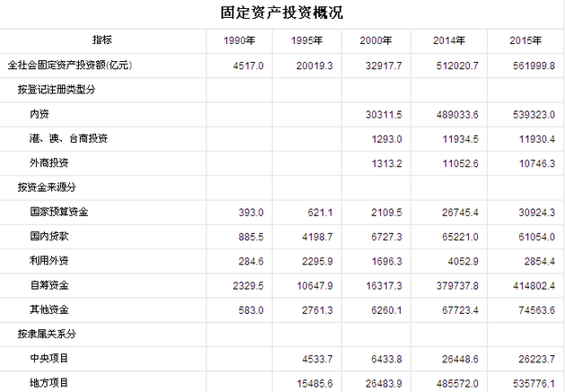
Task: Select the 外商投资 row label
Action: (x=51, y=162)
